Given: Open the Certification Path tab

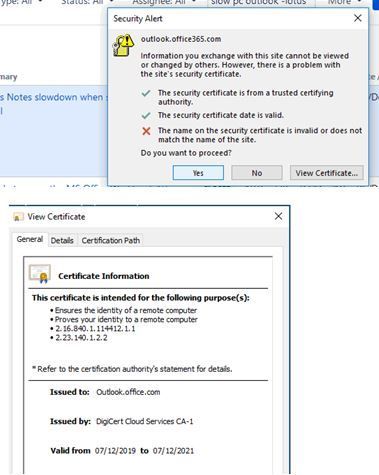Looking at the screenshot, I should pos(111,240).
